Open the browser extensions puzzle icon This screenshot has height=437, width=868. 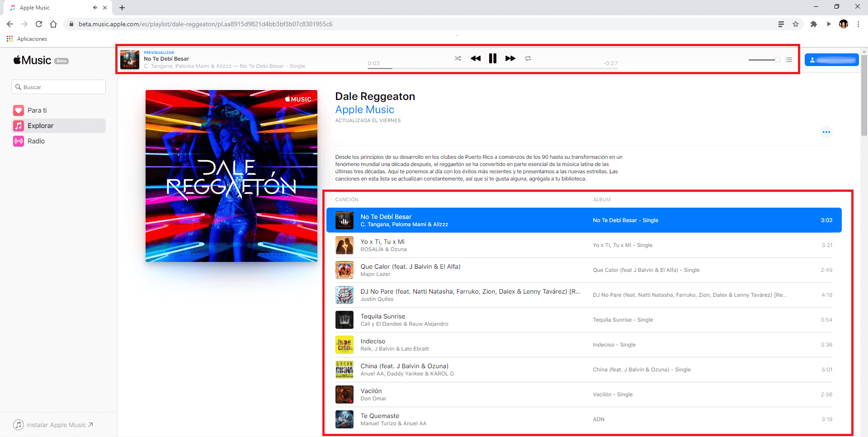pos(814,24)
